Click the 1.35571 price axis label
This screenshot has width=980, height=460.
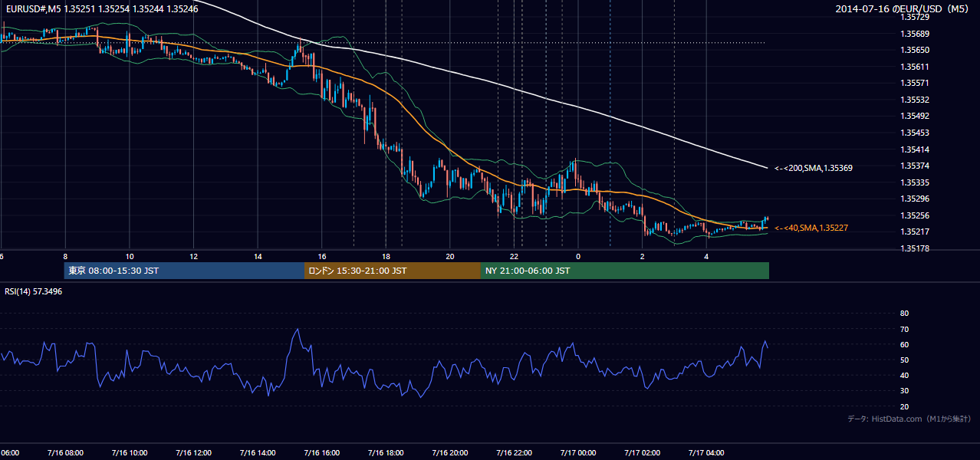915,83
